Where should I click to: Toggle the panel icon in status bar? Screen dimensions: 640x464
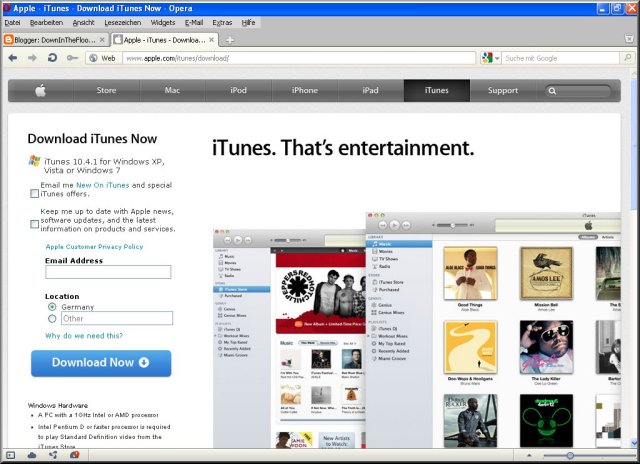tap(11, 456)
